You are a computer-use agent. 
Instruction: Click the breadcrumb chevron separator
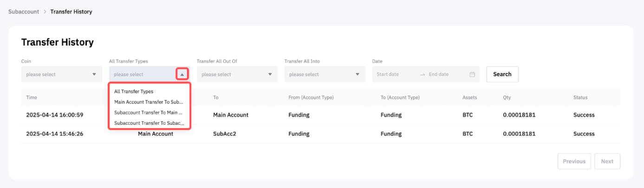[x=45, y=12]
